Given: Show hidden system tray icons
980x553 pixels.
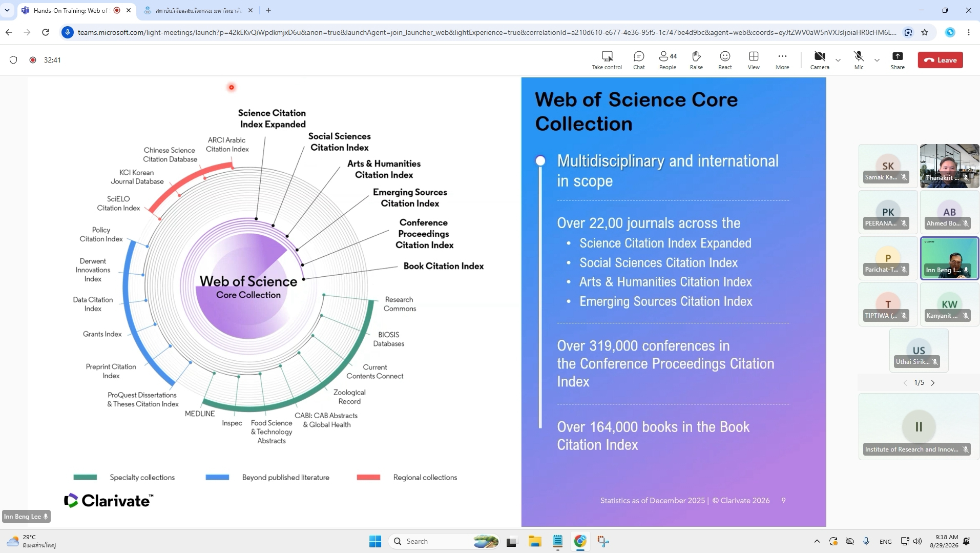Looking at the screenshot, I should [x=817, y=541].
